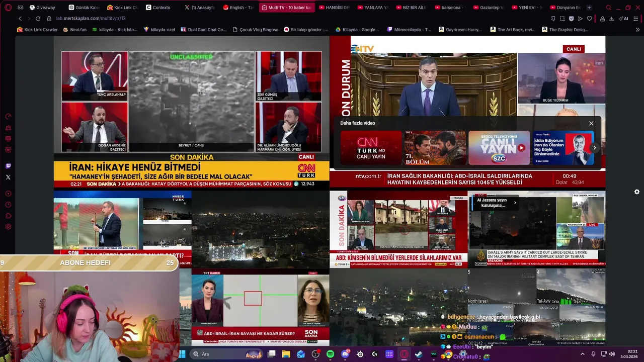The width and height of the screenshot is (644, 362).
Task: Toggle the microphone icon in system tray
Action: tap(593, 354)
